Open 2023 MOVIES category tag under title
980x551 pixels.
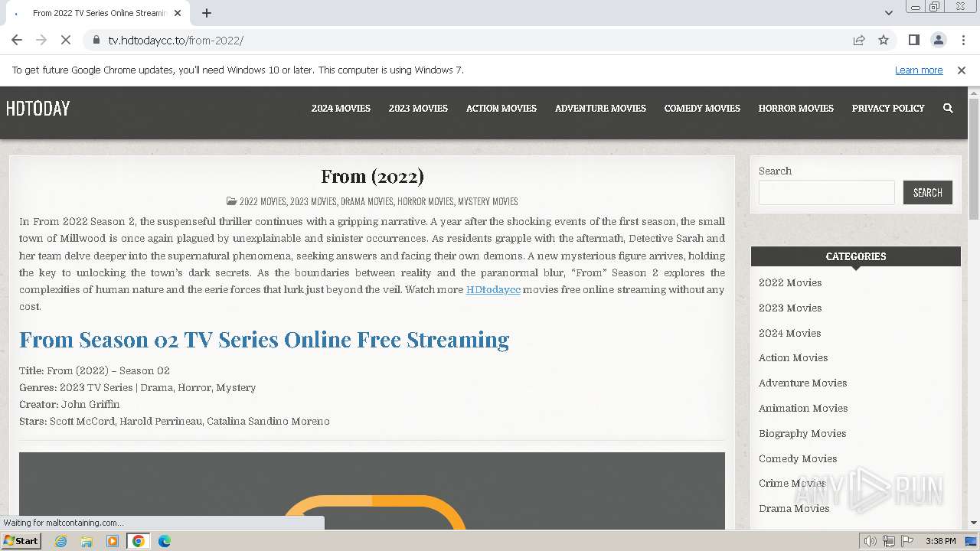pos(313,202)
